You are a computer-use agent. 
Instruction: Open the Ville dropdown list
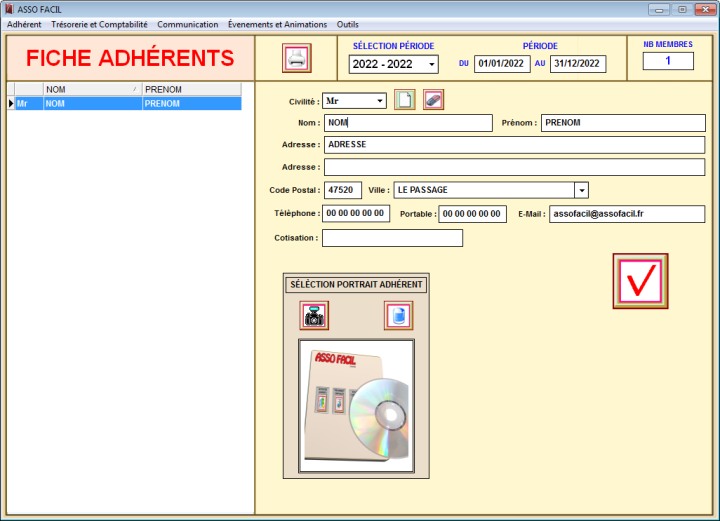tap(581, 190)
